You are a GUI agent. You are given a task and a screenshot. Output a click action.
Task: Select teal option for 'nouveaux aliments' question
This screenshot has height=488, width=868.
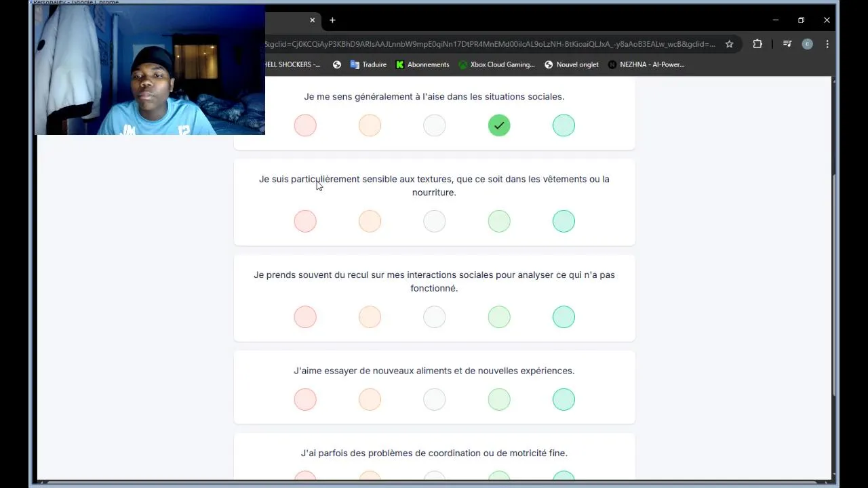tap(564, 399)
